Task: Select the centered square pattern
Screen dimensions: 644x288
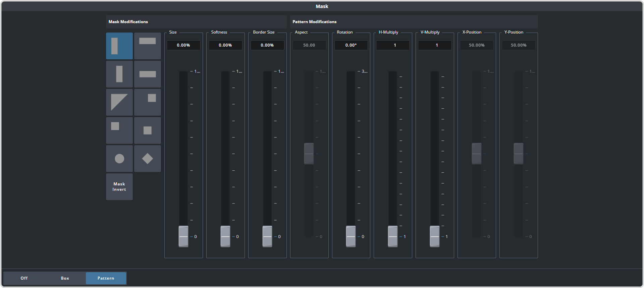Action: [148, 130]
